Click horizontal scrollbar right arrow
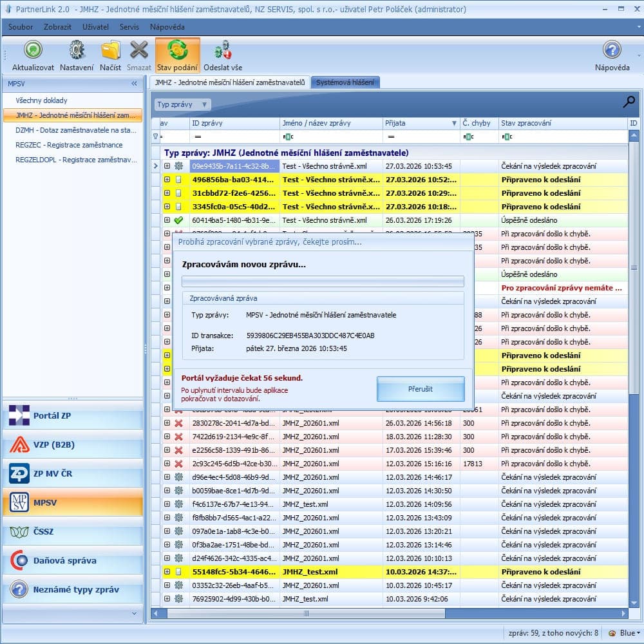Screen dimensions: 644x644 tap(623, 614)
